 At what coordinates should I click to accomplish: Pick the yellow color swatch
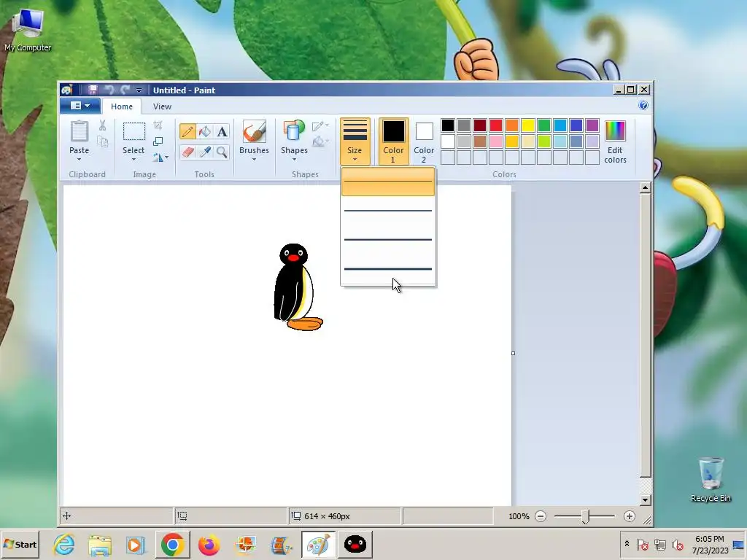click(528, 125)
